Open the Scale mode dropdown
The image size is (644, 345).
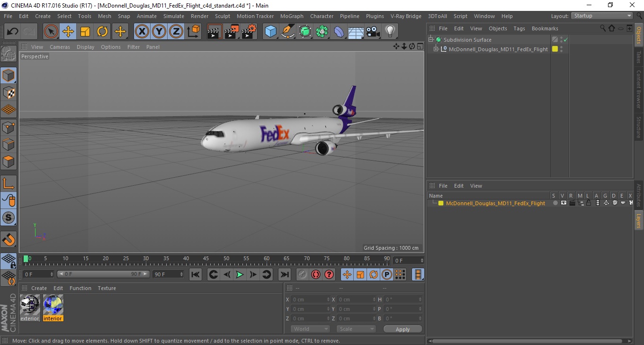(356, 329)
